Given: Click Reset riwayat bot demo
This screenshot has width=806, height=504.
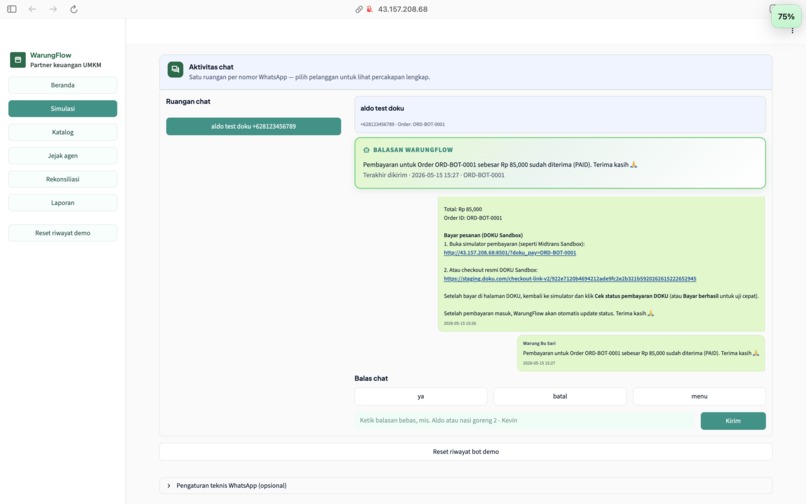Looking at the screenshot, I should (466, 452).
